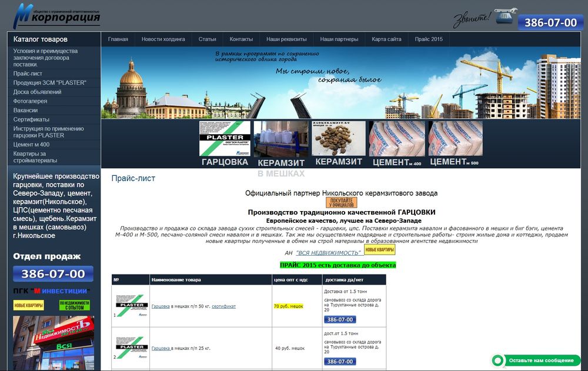The height and width of the screenshot is (371, 588).
Task: Open Условия и преимущества заключения договора link
Action: (45, 58)
